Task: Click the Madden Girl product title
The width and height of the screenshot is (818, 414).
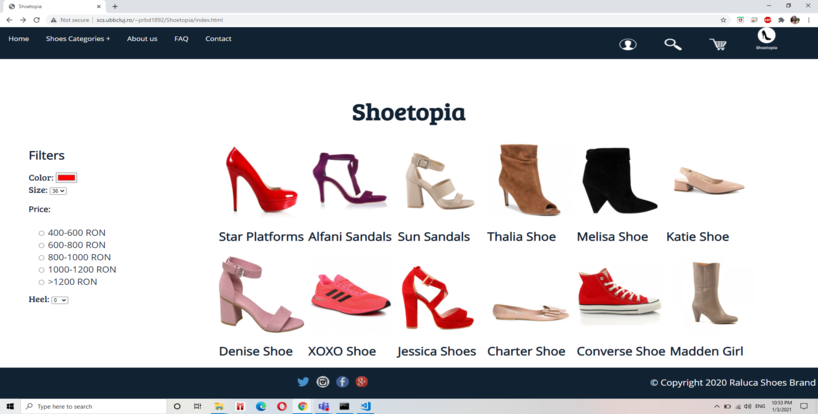Action: (x=706, y=351)
